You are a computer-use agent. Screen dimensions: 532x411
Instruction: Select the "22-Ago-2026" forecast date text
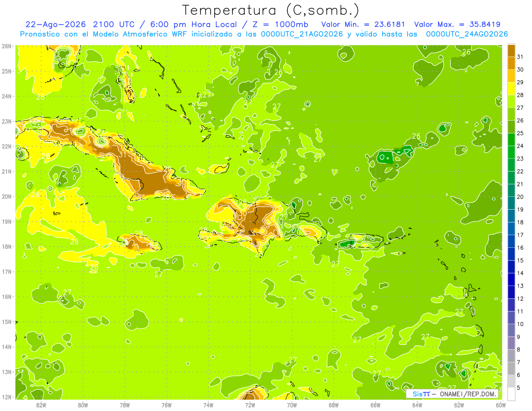(x=56, y=24)
